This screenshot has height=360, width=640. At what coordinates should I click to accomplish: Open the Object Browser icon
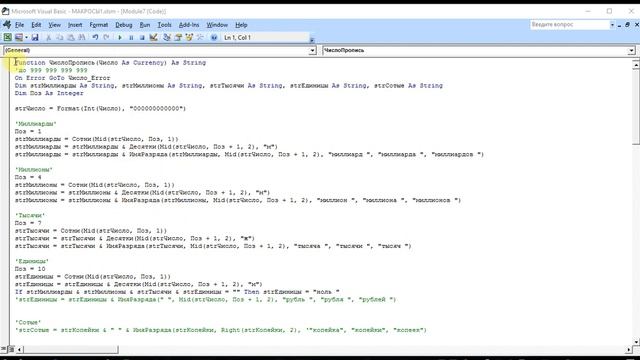189,38
